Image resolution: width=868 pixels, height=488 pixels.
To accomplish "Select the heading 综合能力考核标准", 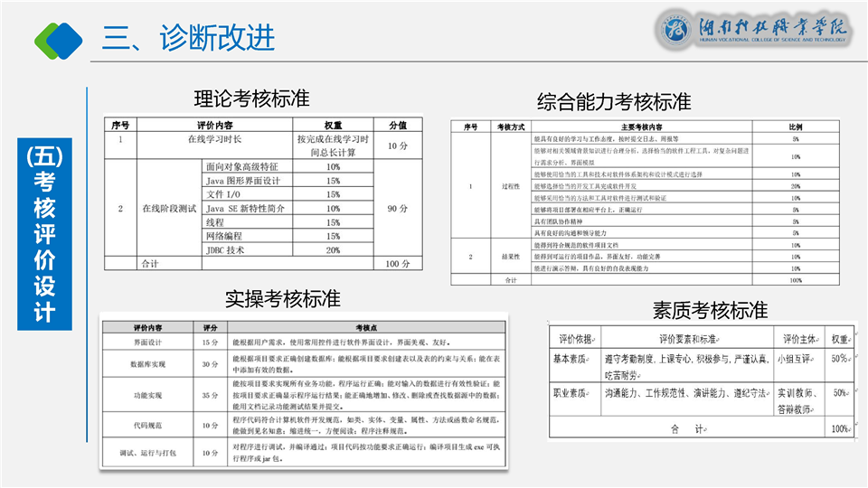I will click(613, 100).
